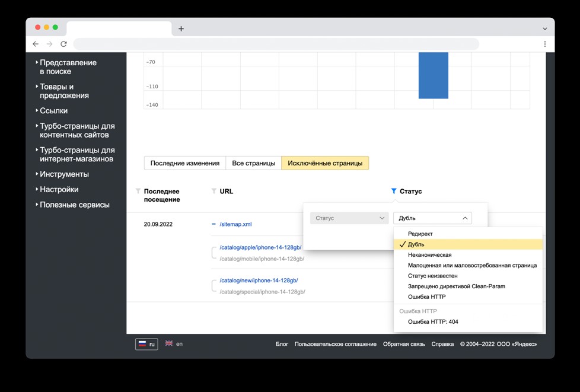Switch language to en
Image resolution: width=580 pixels, height=392 pixels.
[x=174, y=343]
